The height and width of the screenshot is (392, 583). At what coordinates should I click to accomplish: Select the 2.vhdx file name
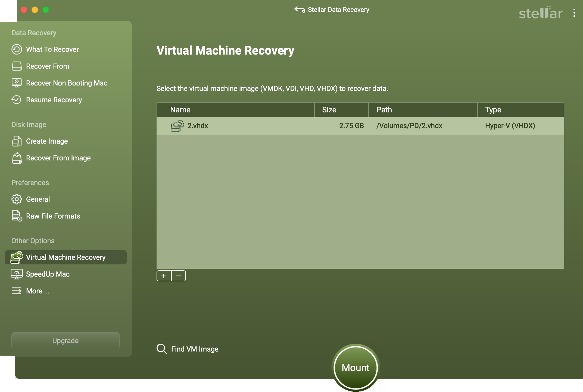198,126
